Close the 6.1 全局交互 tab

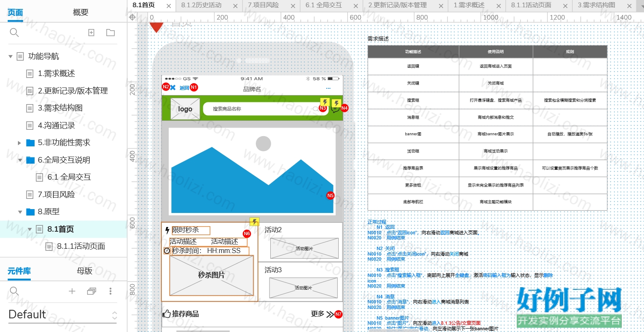pos(356,6)
